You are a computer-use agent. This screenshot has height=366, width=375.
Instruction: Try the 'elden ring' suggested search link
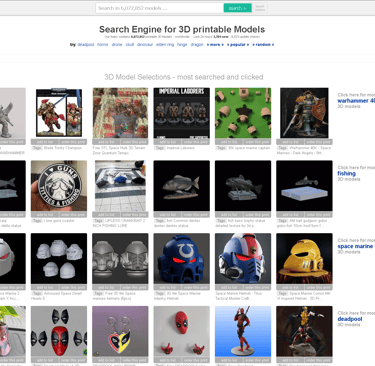click(x=165, y=45)
